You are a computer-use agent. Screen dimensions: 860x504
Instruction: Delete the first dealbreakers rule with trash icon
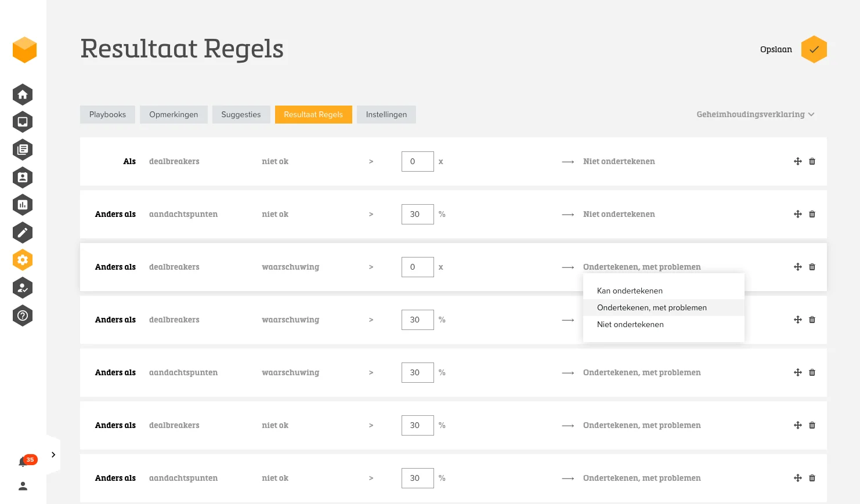(x=812, y=162)
